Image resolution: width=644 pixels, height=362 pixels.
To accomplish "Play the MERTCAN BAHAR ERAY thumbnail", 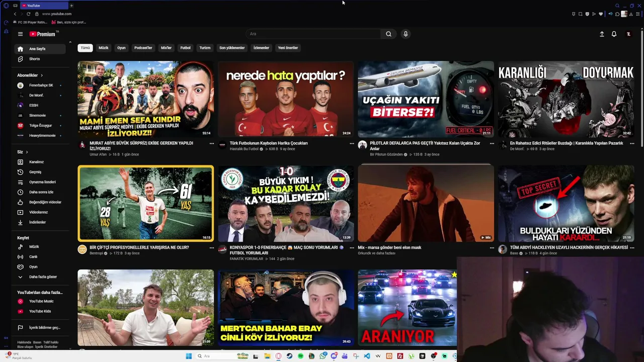I will (x=286, y=308).
